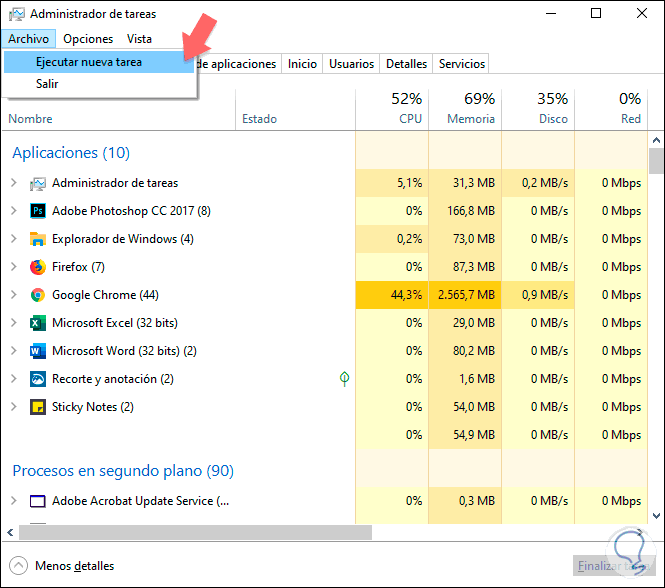Click the Google Chrome icon in the list
The image size is (665, 588).
point(38,295)
